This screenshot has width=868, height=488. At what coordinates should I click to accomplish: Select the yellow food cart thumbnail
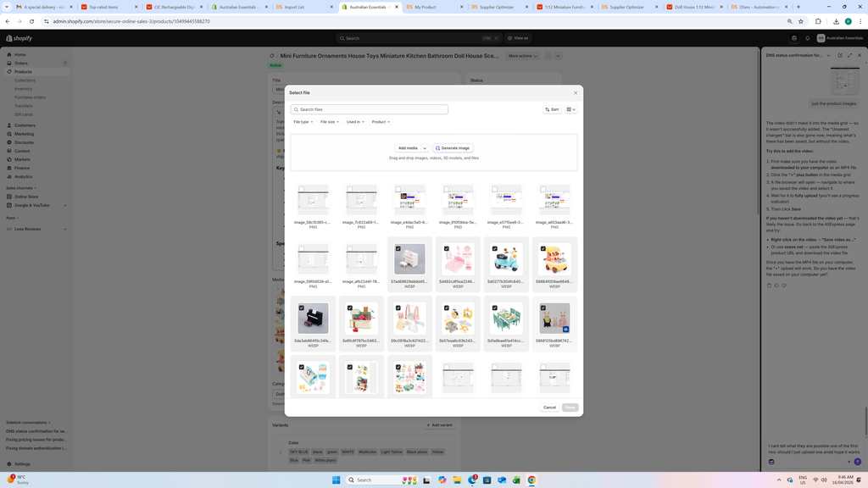[554, 259]
